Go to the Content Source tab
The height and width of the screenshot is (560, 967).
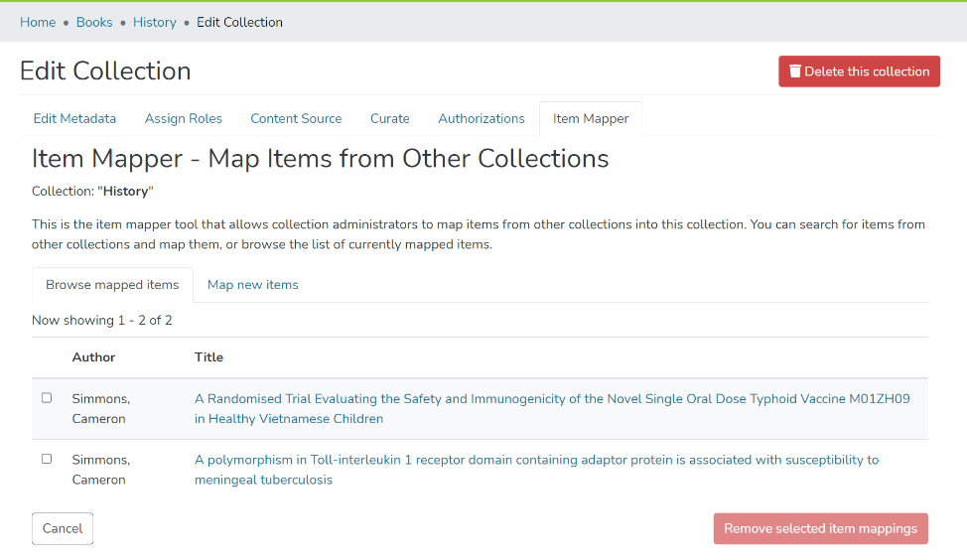296,118
